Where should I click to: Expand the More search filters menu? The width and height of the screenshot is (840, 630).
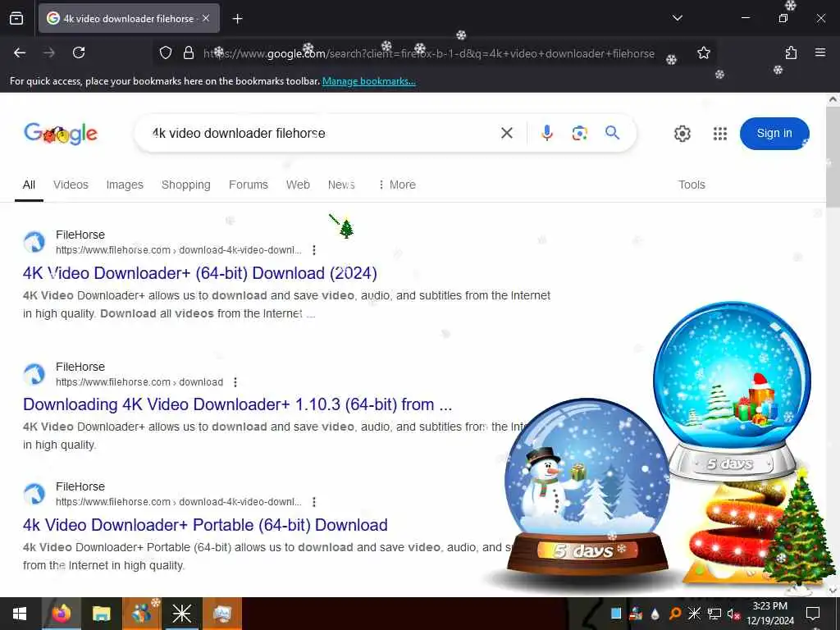point(396,185)
